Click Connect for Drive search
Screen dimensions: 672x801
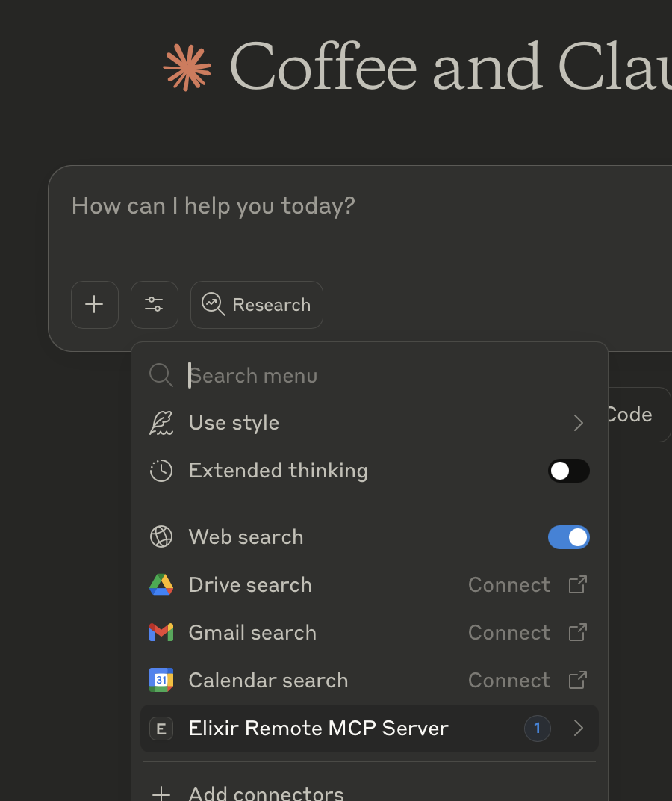(509, 585)
